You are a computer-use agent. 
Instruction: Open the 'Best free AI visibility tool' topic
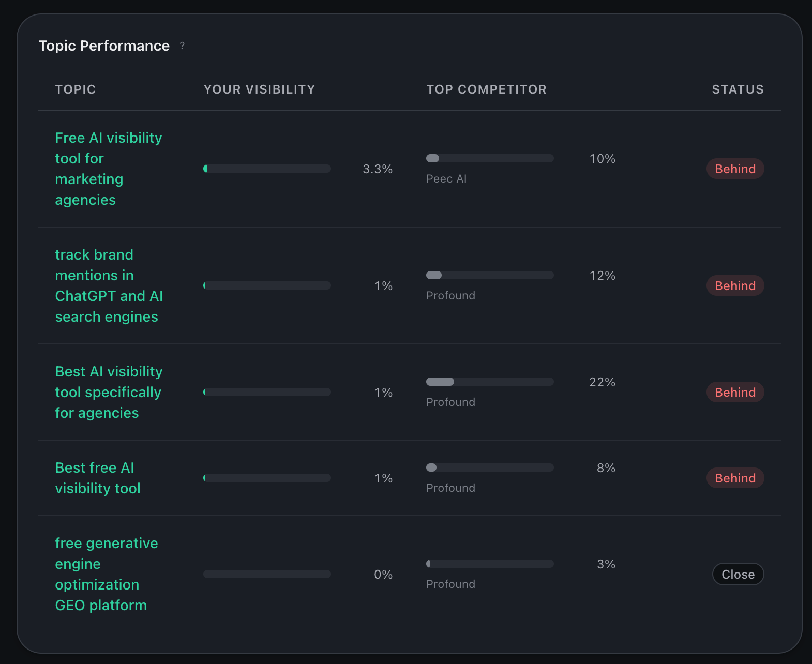pos(98,478)
